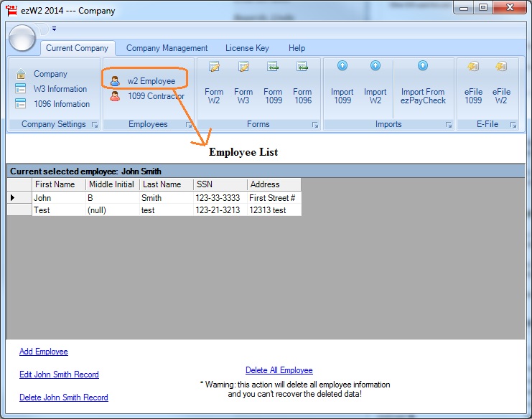Expand the Company Settings group launcher
This screenshot has height=419, width=532.
pyautogui.click(x=94, y=125)
